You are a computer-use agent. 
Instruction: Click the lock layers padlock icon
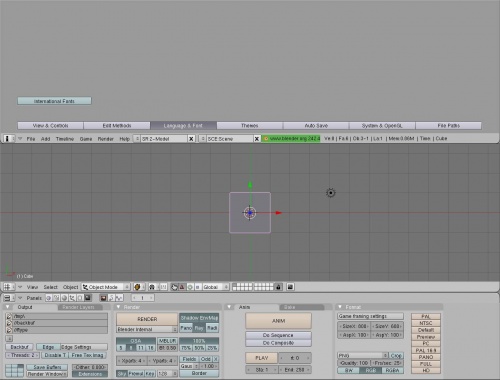[x=279, y=287]
